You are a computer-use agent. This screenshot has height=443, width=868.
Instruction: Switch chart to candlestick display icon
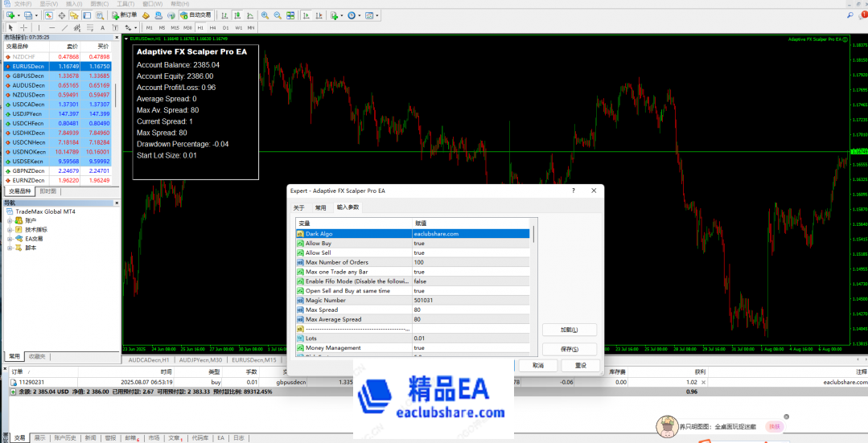click(237, 15)
